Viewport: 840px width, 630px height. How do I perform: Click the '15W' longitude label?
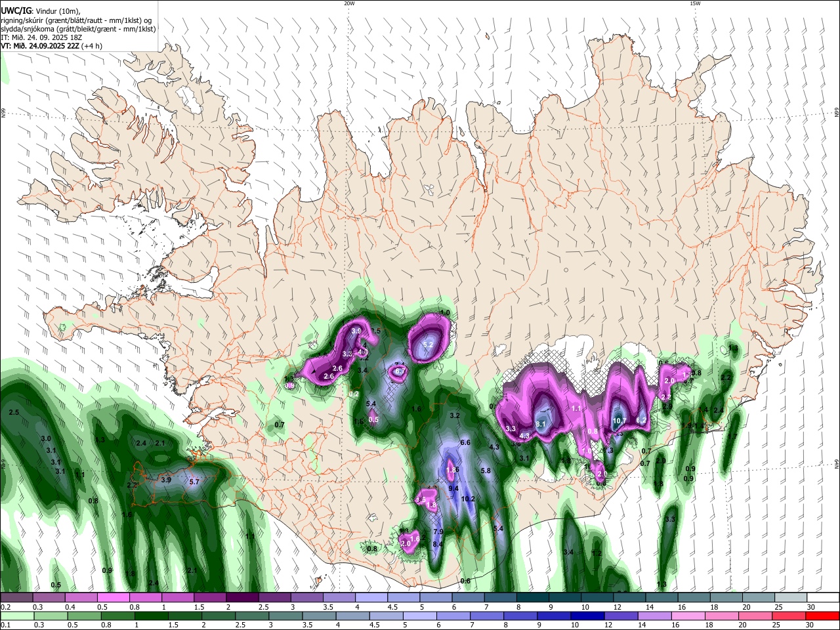coord(694,3)
